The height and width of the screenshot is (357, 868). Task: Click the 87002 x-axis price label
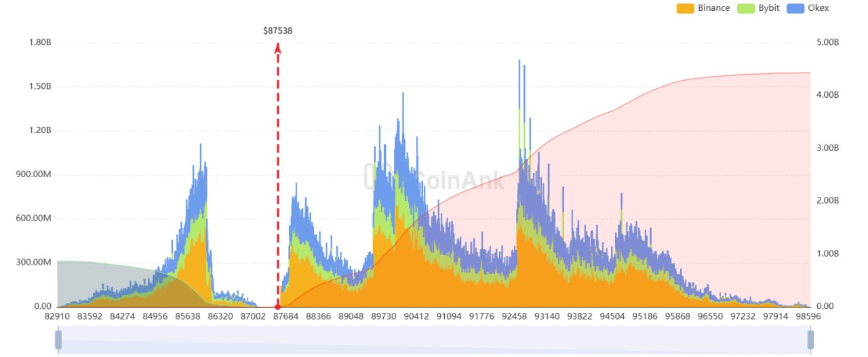point(254,316)
